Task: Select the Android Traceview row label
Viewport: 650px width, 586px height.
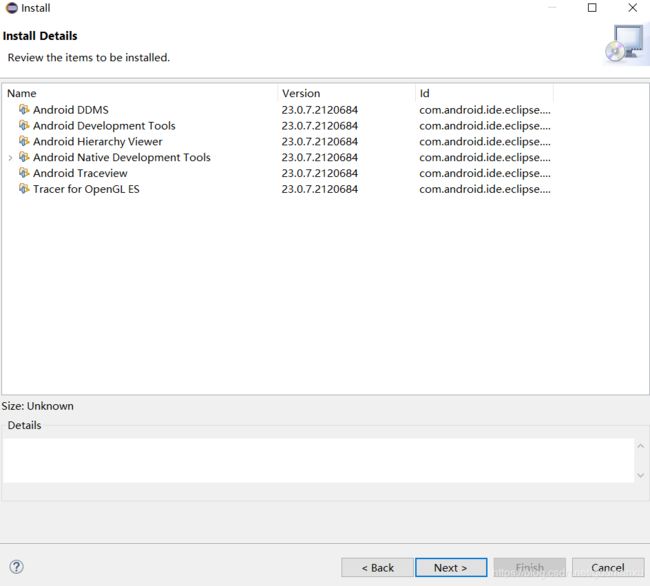Action: click(80, 173)
